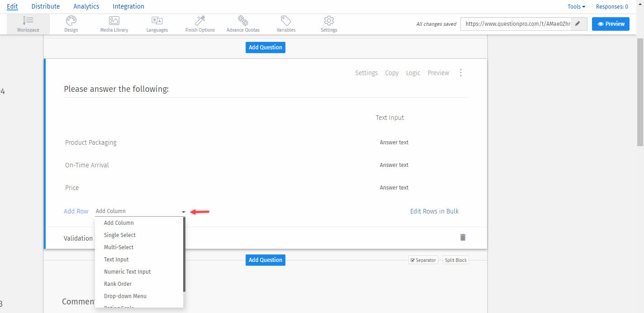
Task: Open Finish Options wand icon
Action: click(200, 21)
